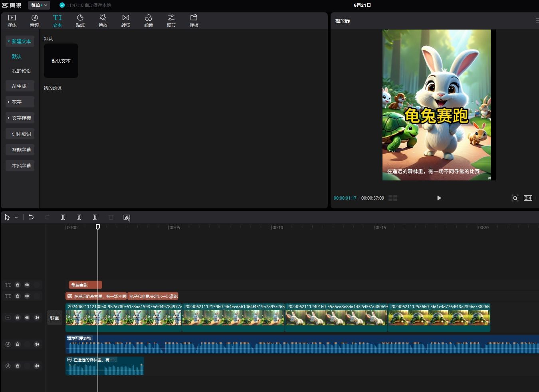Open the 调节 adjustment panel
The image size is (539, 392).
pyautogui.click(x=171, y=21)
